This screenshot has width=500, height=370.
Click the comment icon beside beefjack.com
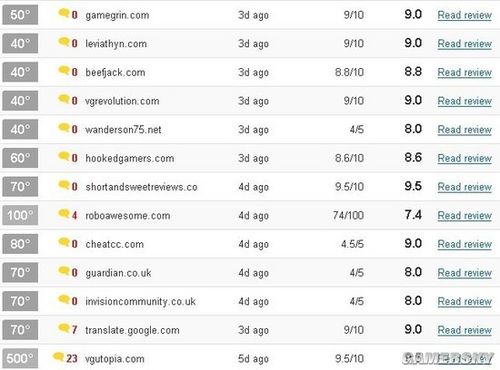click(x=63, y=71)
